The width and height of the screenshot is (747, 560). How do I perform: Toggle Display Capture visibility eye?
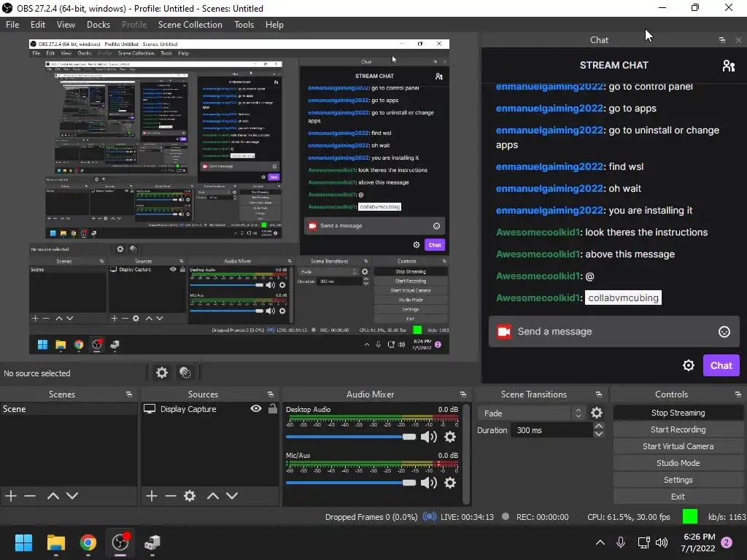(x=256, y=408)
